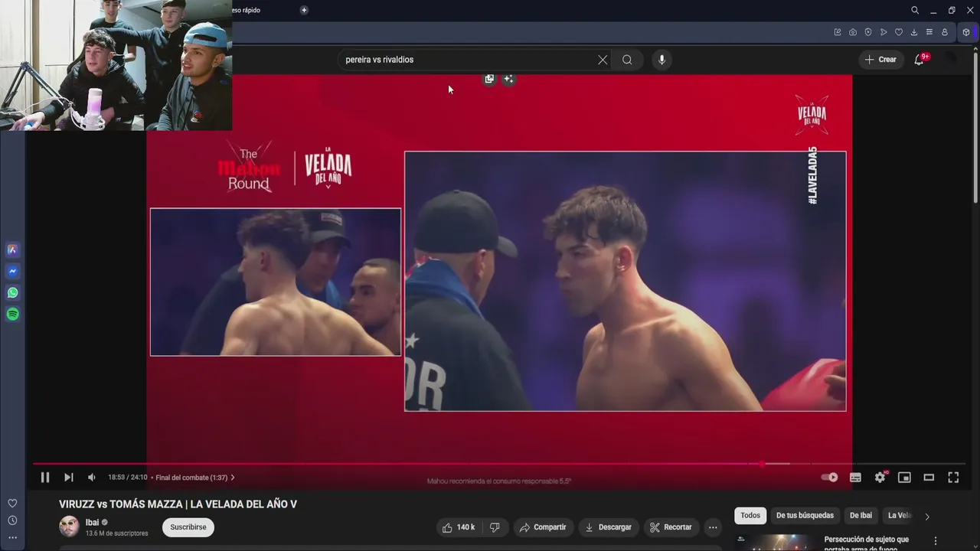
Task: Open WhatsApp from browser sidebar
Action: (12, 292)
